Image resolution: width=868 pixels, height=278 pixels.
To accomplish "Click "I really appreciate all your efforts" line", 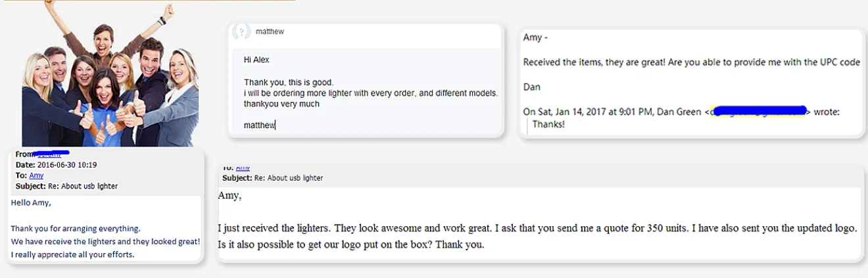I will [72, 254].
